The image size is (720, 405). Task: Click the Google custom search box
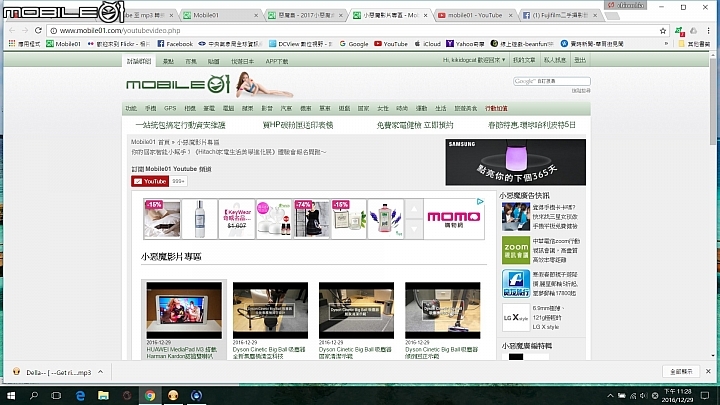pyautogui.click(x=551, y=81)
